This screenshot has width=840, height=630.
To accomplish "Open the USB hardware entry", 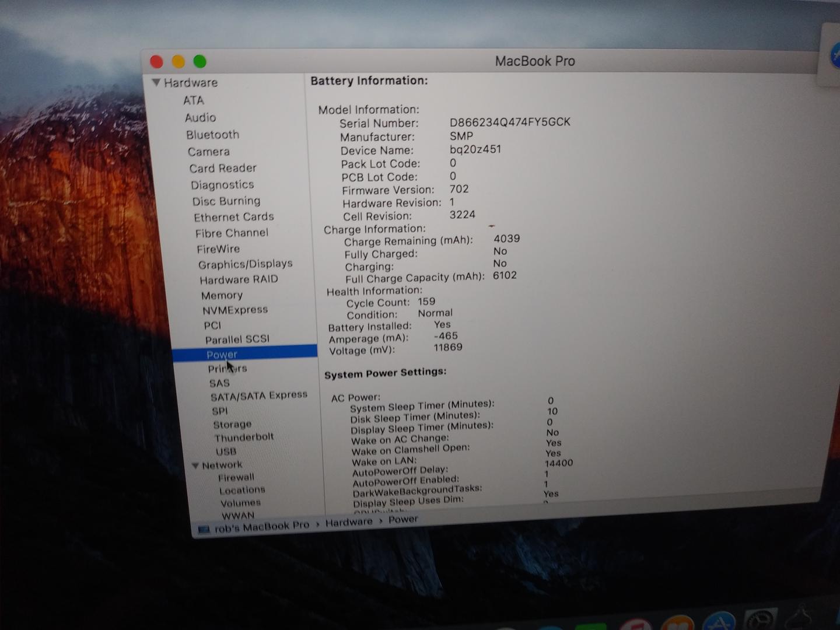I will 226,452.
